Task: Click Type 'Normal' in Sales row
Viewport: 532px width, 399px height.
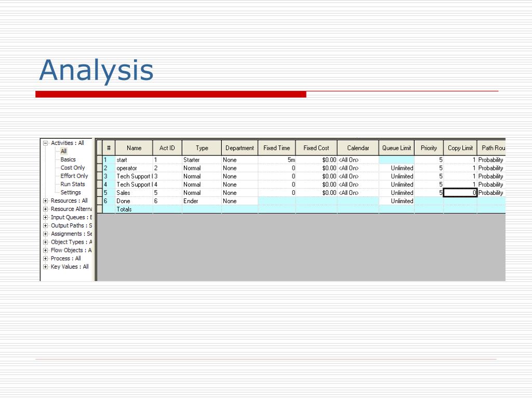Action: pyautogui.click(x=202, y=193)
